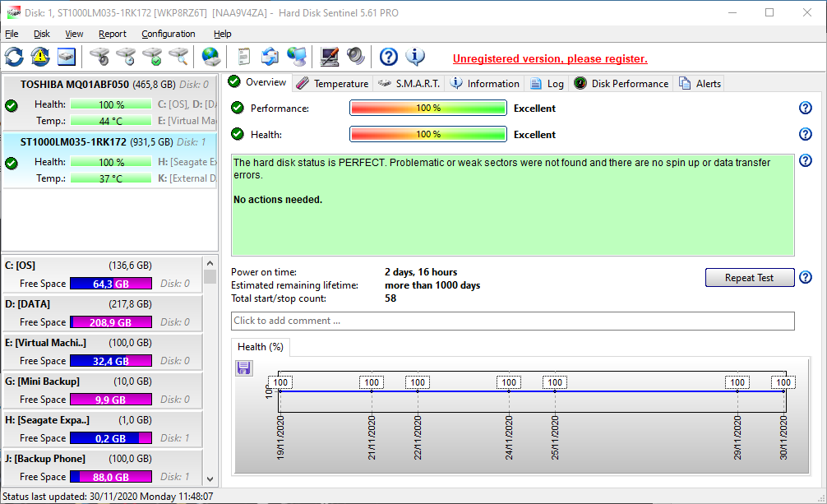Select the D: [DATA] partition
The width and height of the screenshot is (827, 504).
click(x=102, y=313)
